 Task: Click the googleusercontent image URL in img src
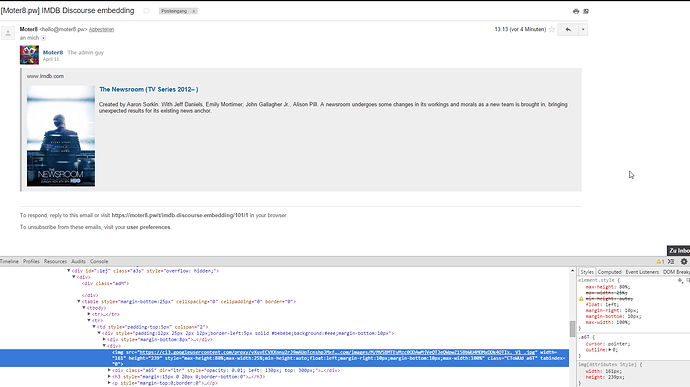[x=338, y=352]
